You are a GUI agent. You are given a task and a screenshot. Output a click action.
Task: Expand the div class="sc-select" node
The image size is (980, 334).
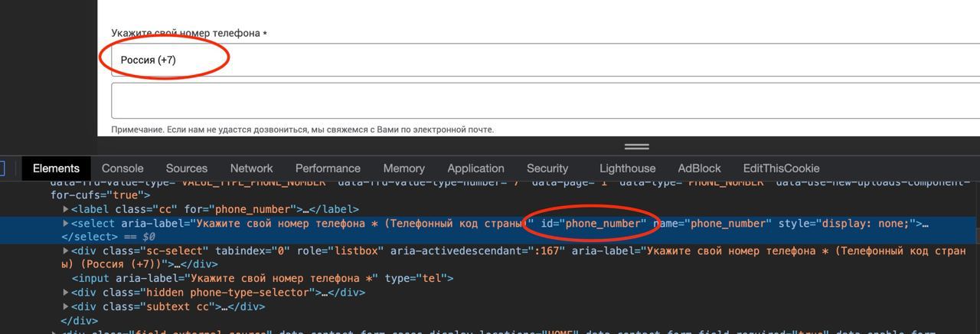coord(66,250)
